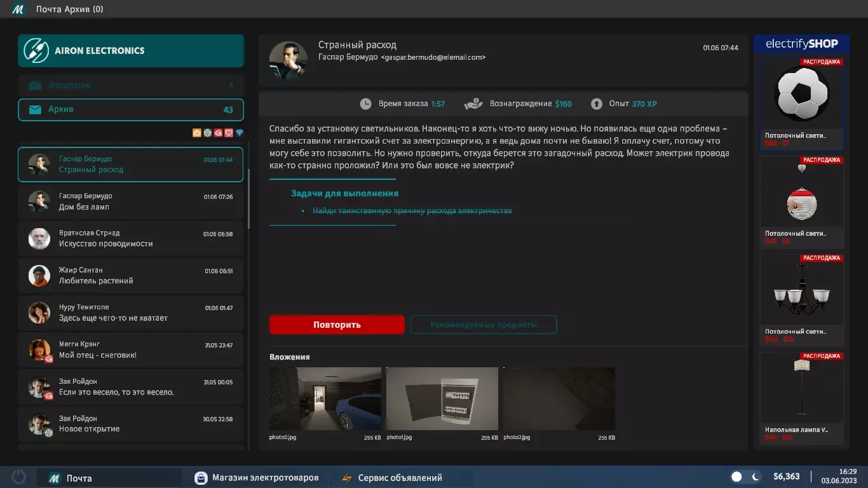
Task: Switch to Почта in the taskbar
Action: (x=109, y=478)
